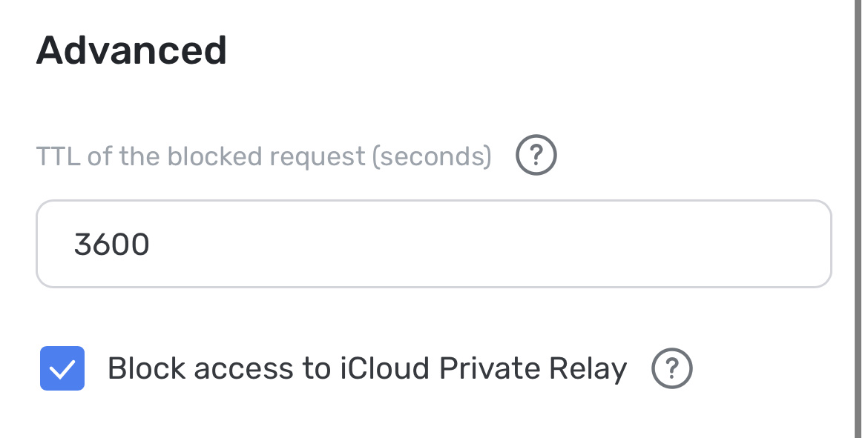Click the Advanced section heading
This screenshot has height=438, width=868.
[132, 50]
